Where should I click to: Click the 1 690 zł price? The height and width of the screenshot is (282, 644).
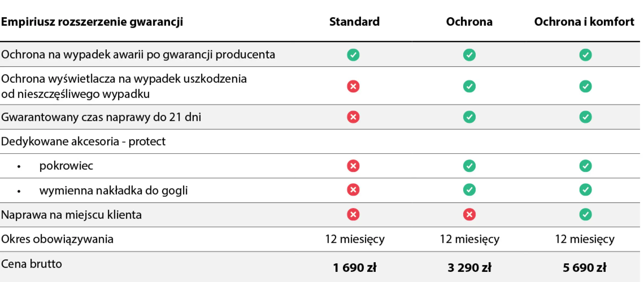(354, 267)
